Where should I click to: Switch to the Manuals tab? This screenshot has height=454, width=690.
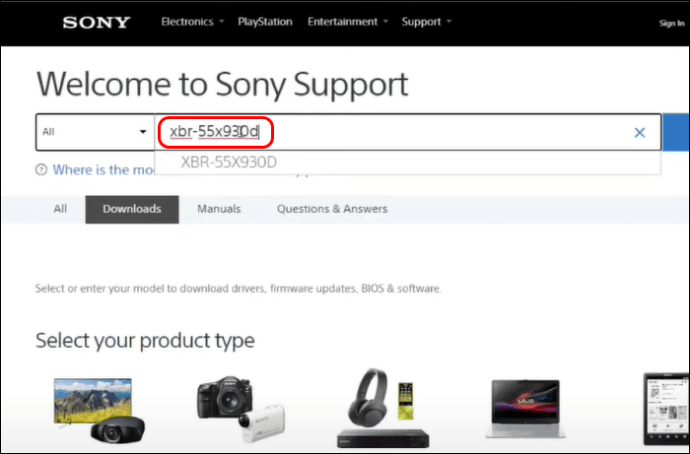(219, 209)
